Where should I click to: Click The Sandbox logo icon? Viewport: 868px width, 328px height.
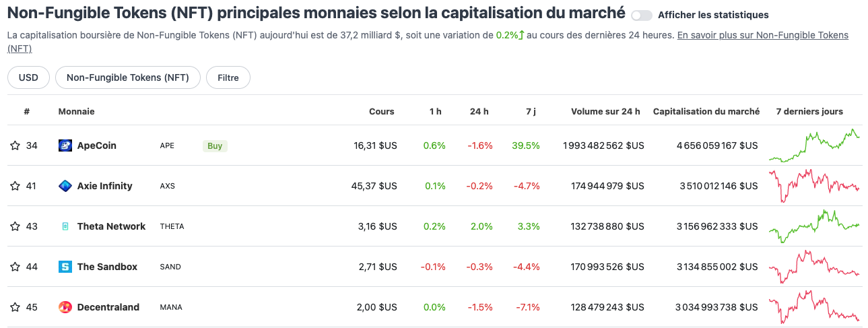[65, 267]
